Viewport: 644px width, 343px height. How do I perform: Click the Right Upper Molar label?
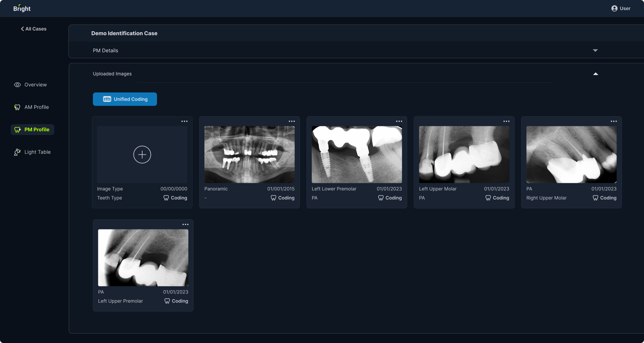[x=546, y=198]
